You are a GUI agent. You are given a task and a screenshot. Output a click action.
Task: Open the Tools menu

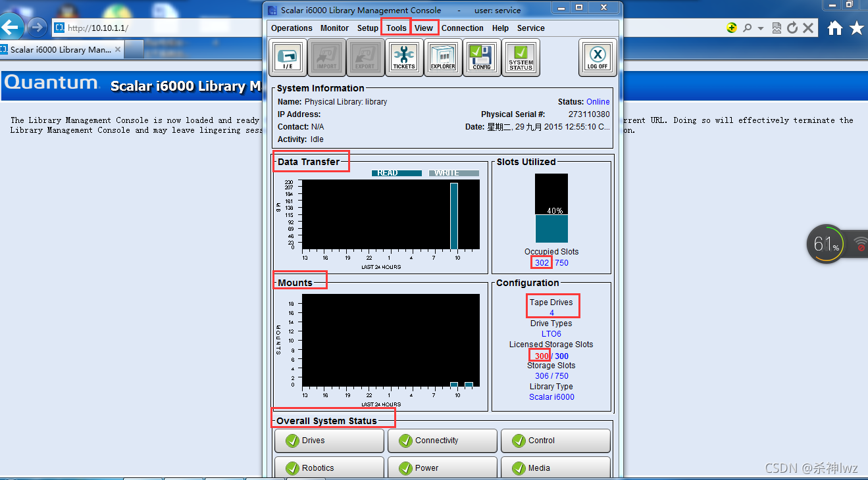(396, 28)
